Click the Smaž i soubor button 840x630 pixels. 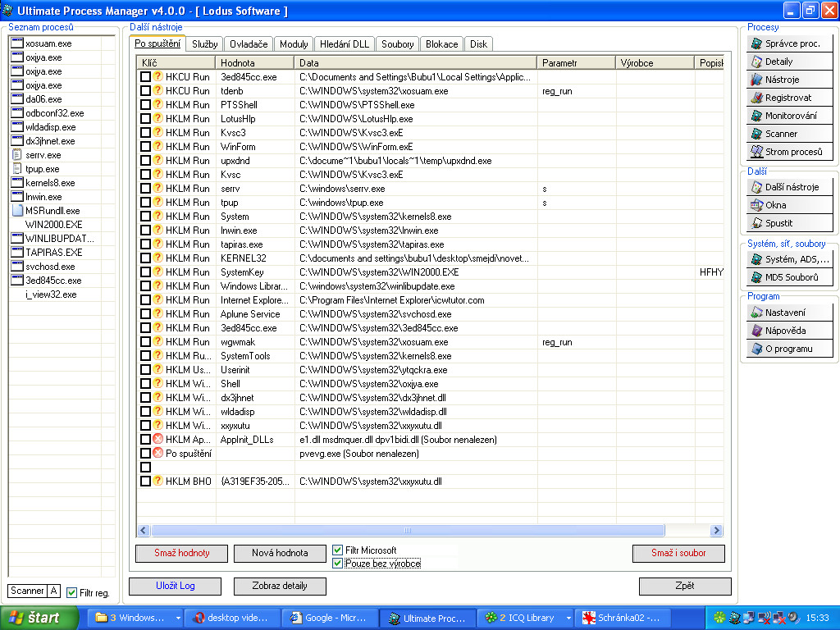click(x=678, y=553)
